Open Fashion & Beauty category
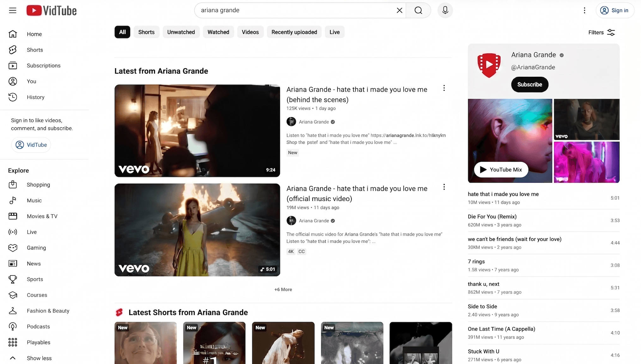Image resolution: width=641 pixels, height=364 pixels. coord(48,311)
